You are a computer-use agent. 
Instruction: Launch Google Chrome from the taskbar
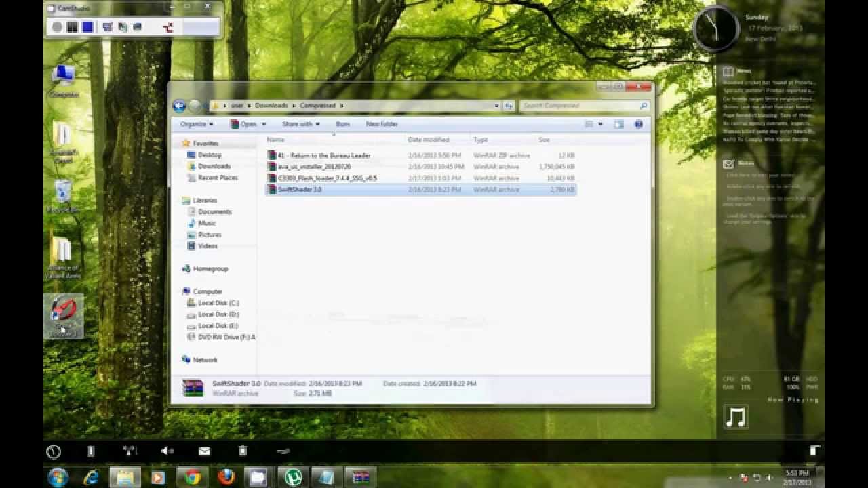tap(192, 477)
